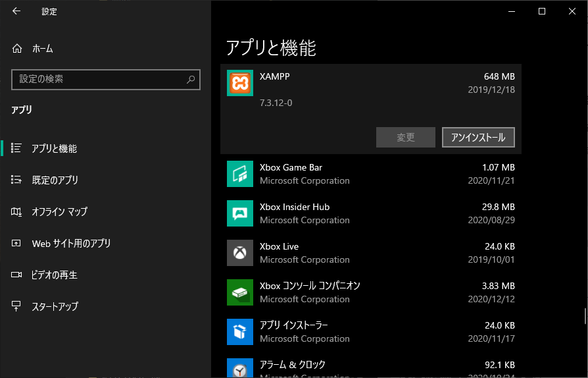This screenshot has width=588, height=378.
Task: Click the greyed 変更 button
Action: pos(406,138)
